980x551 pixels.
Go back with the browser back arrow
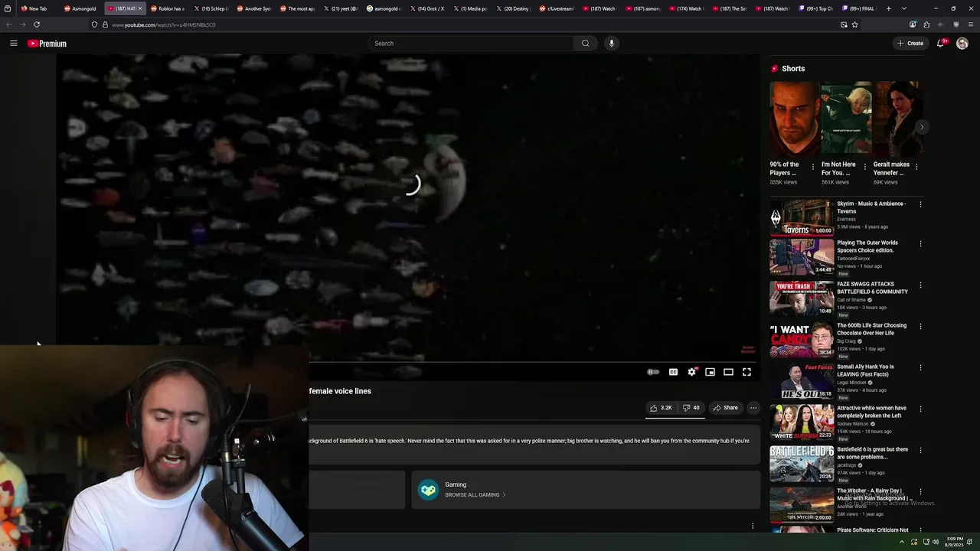click(9, 24)
